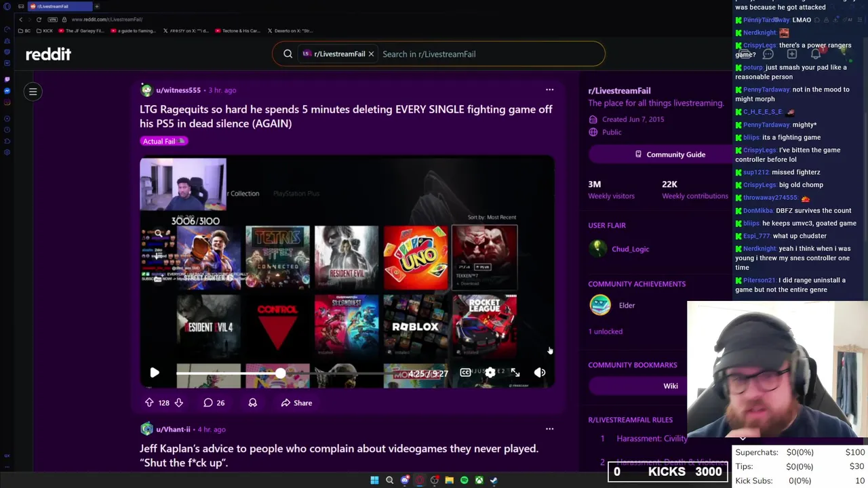The image size is (868, 488).
Task: Click the Opera GX taskbar icon
Action: pos(420,480)
